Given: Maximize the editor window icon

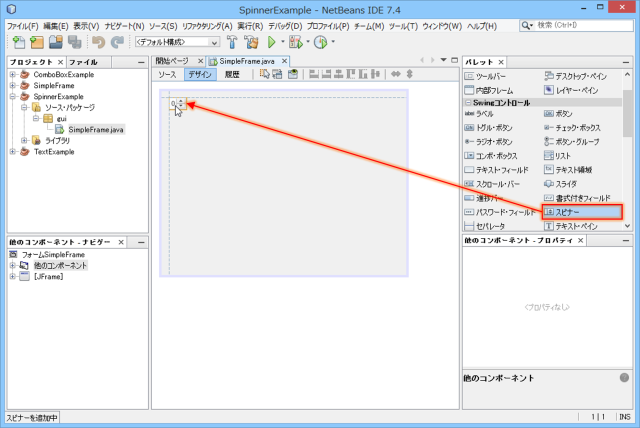Looking at the screenshot, I should [454, 60].
